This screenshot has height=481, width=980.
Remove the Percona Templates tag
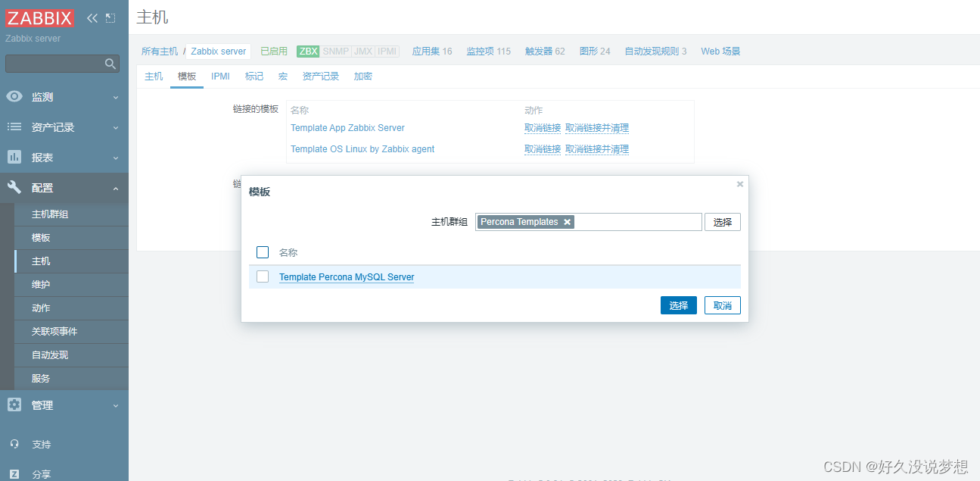(567, 222)
